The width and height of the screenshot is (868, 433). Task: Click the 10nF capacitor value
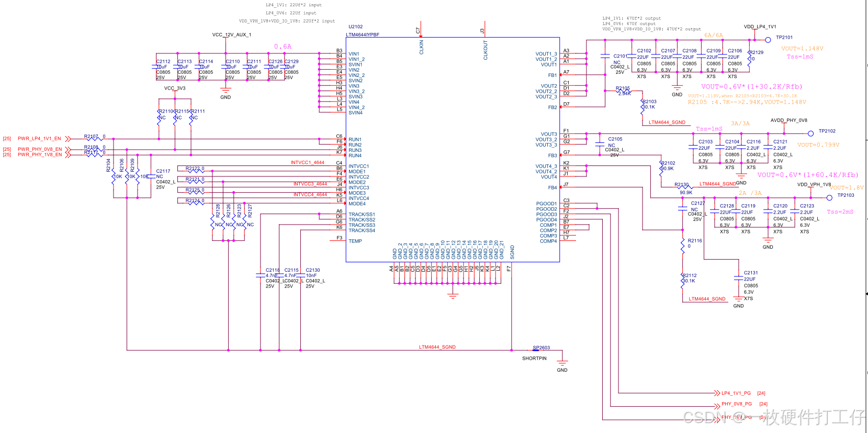[311, 275]
